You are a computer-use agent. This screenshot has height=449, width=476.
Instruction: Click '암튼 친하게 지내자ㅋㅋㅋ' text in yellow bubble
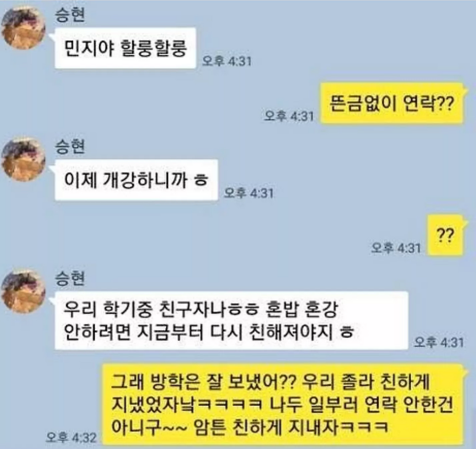pos(291,427)
